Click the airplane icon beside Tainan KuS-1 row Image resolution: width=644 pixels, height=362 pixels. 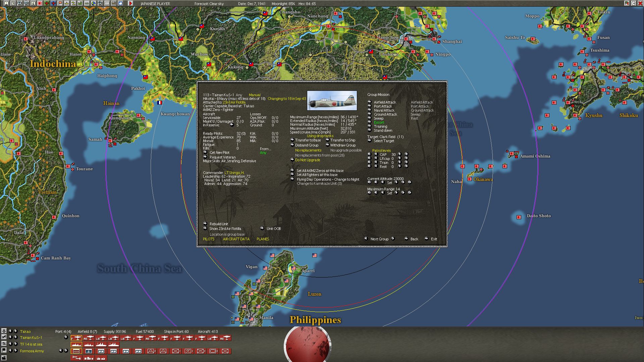[x=4, y=337]
